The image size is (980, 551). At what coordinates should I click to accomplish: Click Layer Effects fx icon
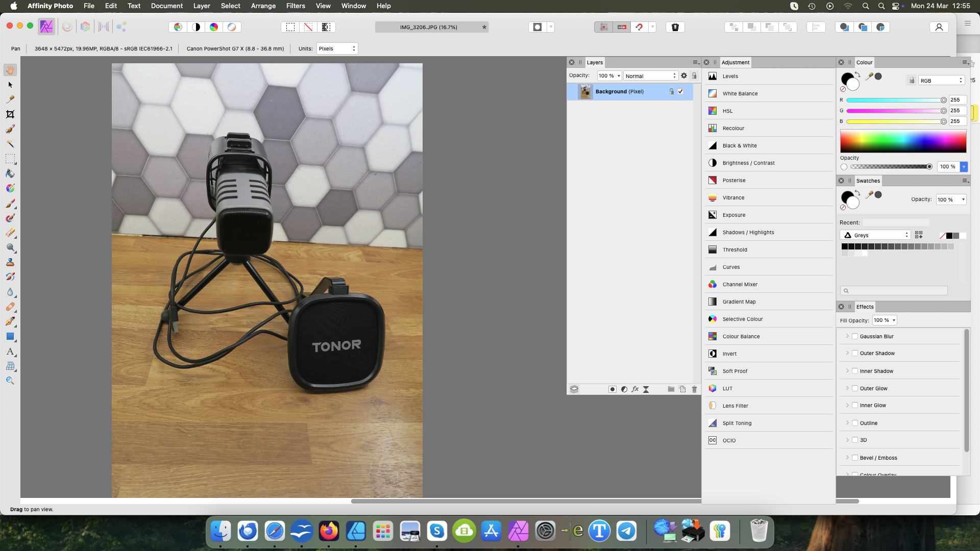point(635,389)
